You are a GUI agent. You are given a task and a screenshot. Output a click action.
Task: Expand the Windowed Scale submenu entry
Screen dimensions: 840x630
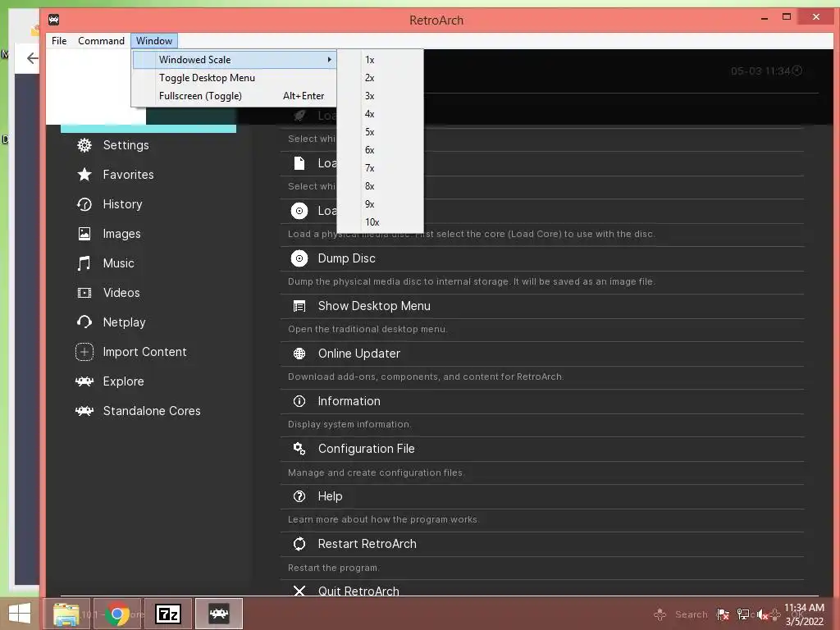(x=235, y=59)
